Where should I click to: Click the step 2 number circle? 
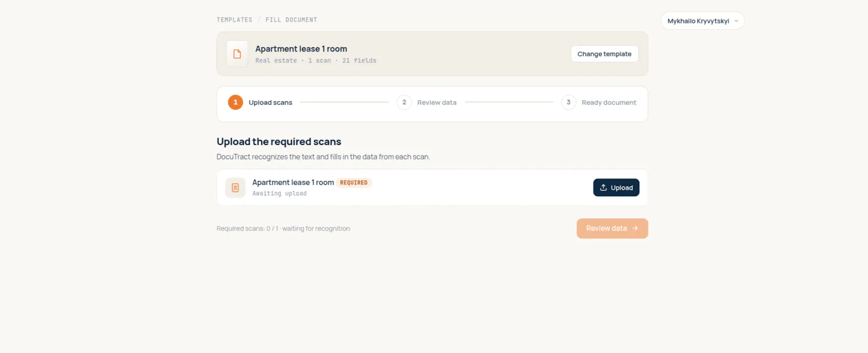404,102
